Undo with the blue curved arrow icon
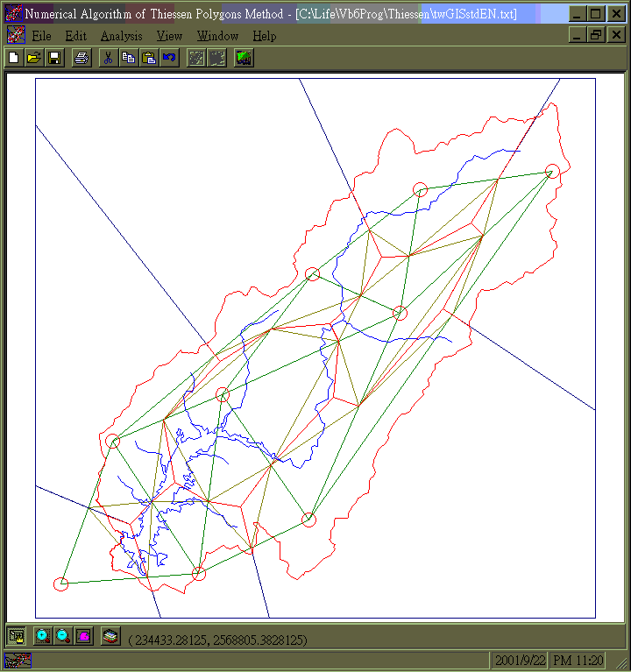Image resolution: width=631 pixels, height=672 pixels. click(169, 58)
